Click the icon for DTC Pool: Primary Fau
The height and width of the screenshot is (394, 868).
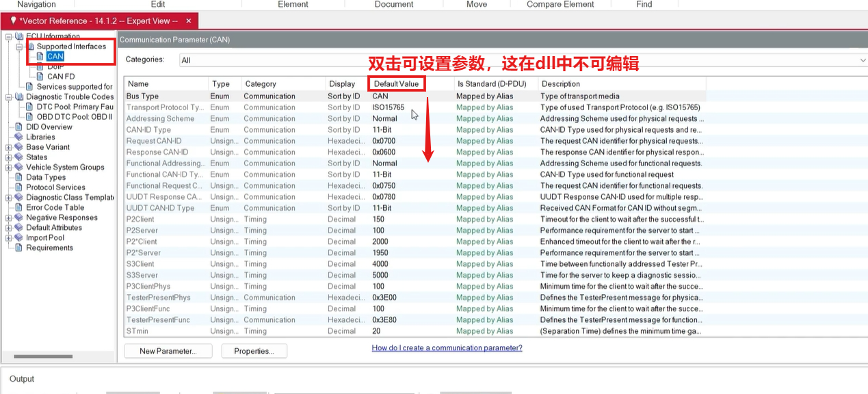point(30,107)
